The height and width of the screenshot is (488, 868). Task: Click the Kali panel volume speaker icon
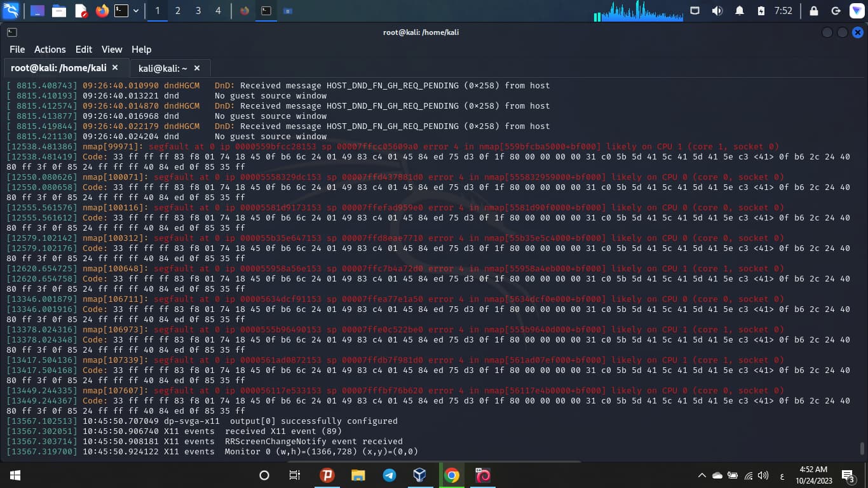coord(717,11)
